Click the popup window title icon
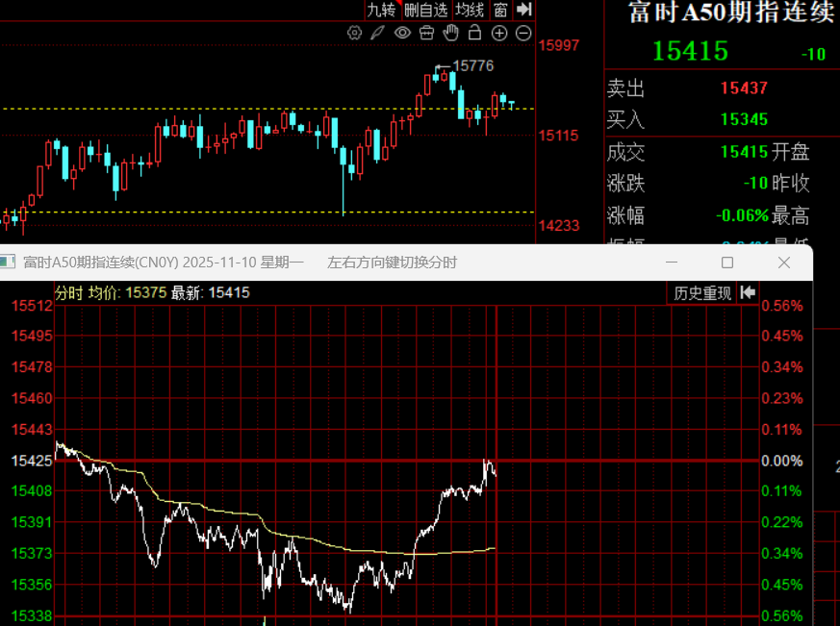This screenshot has width=840, height=626. tap(9, 262)
